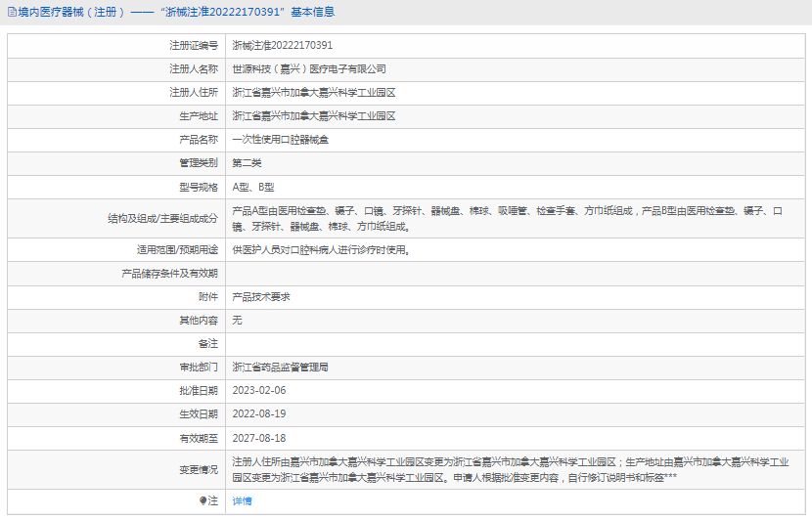Click the 有效期至 row label
The height and width of the screenshot is (520, 812).
(x=199, y=438)
